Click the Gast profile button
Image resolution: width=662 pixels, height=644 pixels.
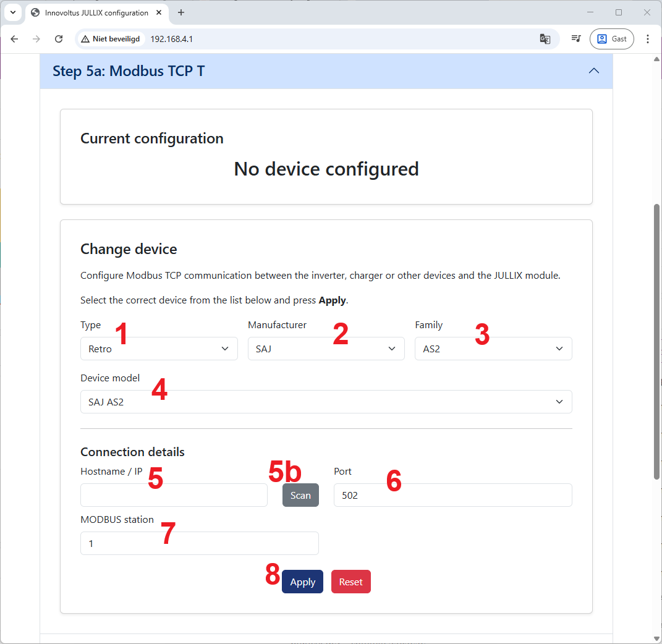click(611, 39)
